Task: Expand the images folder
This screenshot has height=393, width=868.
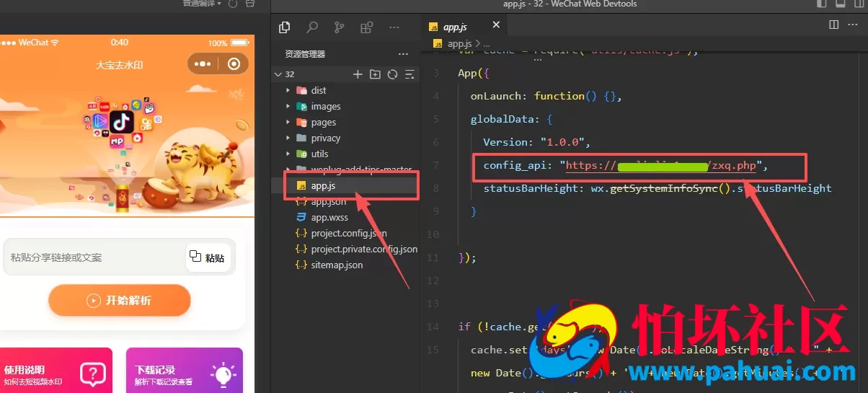Action: click(288, 106)
